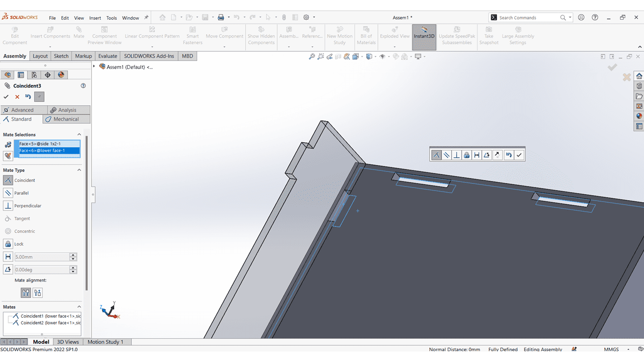This screenshot has width=644, height=362.
Task: Switch to the Mechanical mates tab
Action: pyautogui.click(x=66, y=119)
